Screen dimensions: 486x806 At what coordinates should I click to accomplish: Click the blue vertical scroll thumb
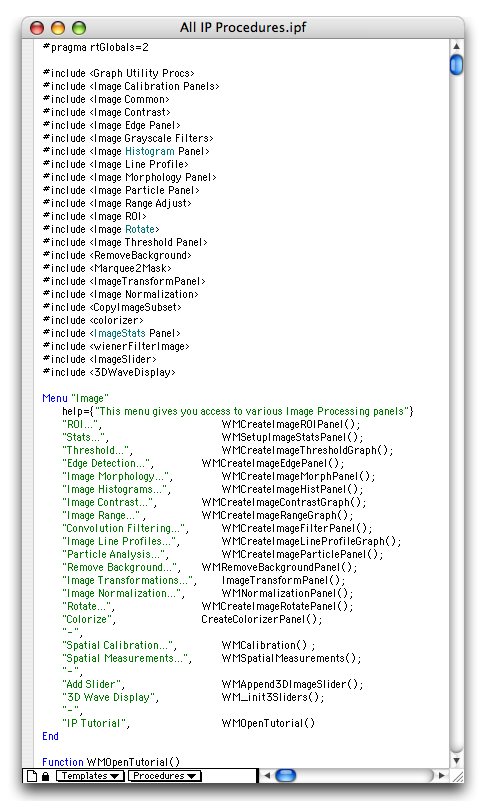(456, 65)
